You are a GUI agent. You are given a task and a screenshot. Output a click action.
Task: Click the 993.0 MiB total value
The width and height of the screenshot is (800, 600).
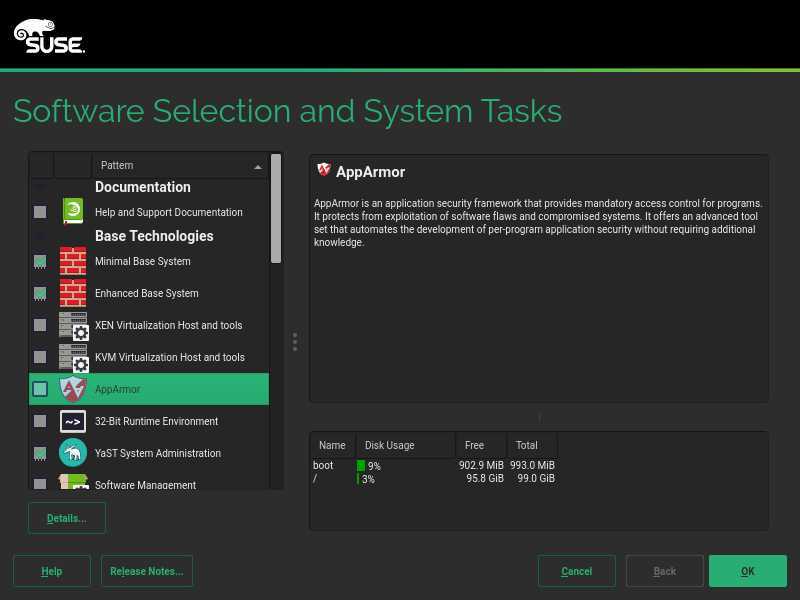coord(532,465)
